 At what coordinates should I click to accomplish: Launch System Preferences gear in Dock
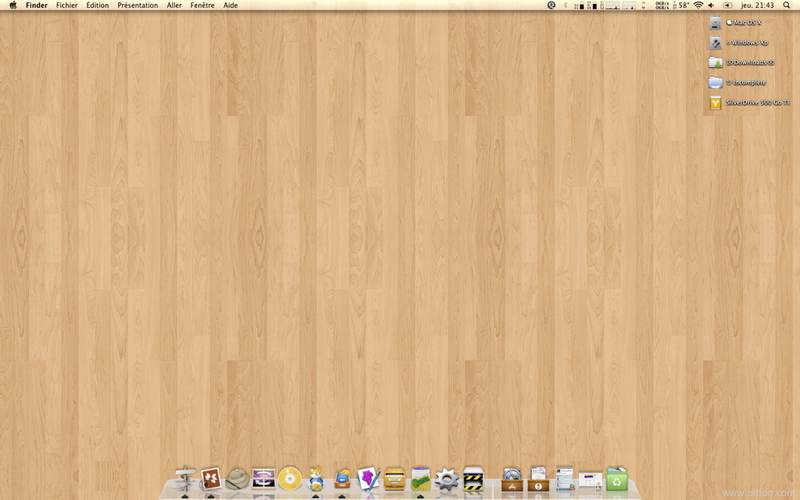[447, 479]
